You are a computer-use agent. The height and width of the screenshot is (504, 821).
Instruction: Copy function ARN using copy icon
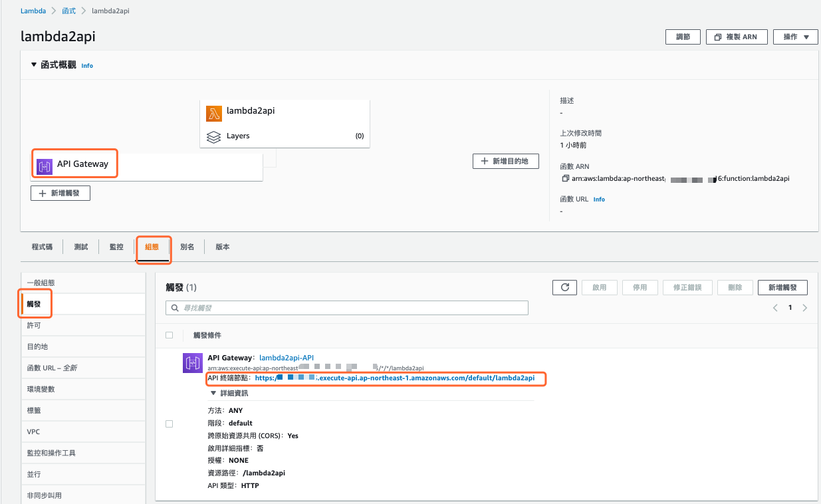564,178
